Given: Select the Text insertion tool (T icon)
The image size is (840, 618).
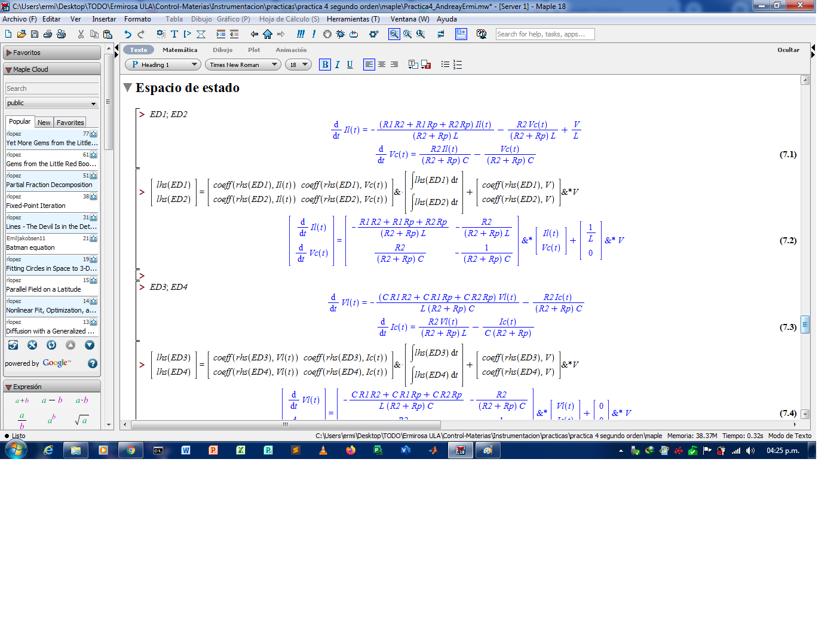Looking at the screenshot, I should click(x=174, y=34).
